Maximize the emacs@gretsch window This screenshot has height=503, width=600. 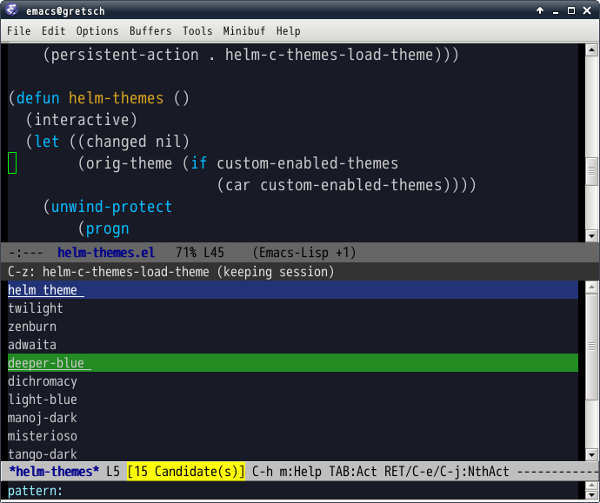[x=571, y=10]
